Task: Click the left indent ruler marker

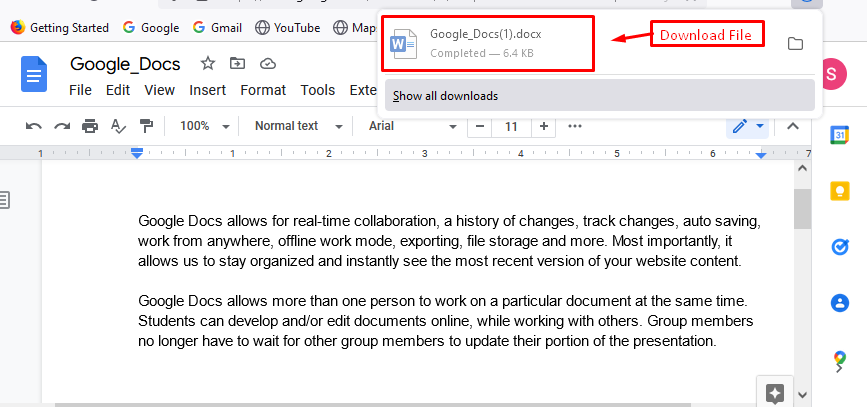Action: (x=137, y=153)
